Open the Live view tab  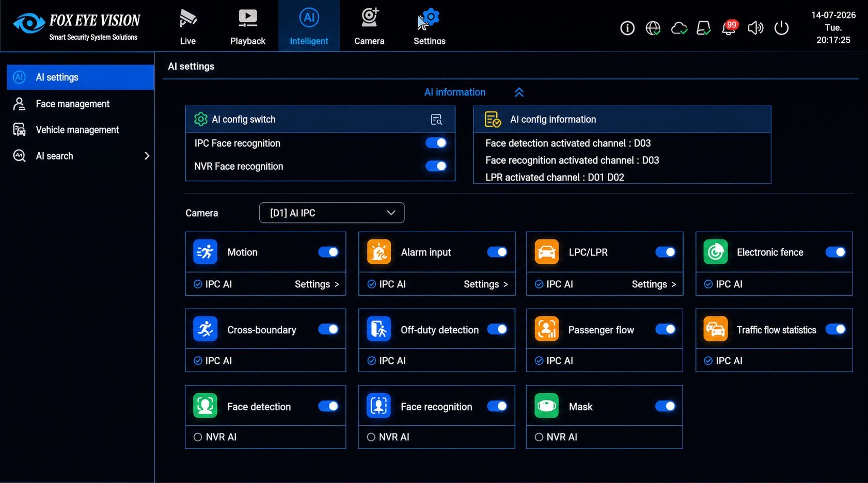tap(188, 26)
